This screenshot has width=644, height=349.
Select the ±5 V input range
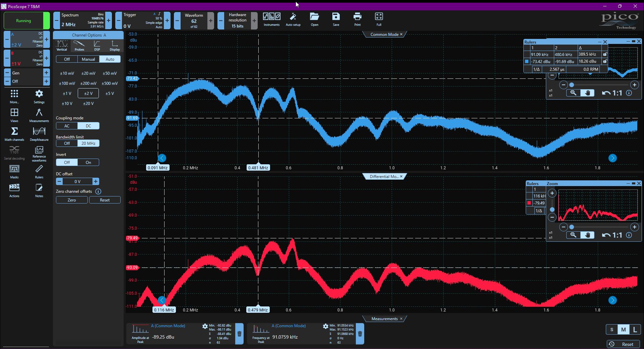pos(110,93)
